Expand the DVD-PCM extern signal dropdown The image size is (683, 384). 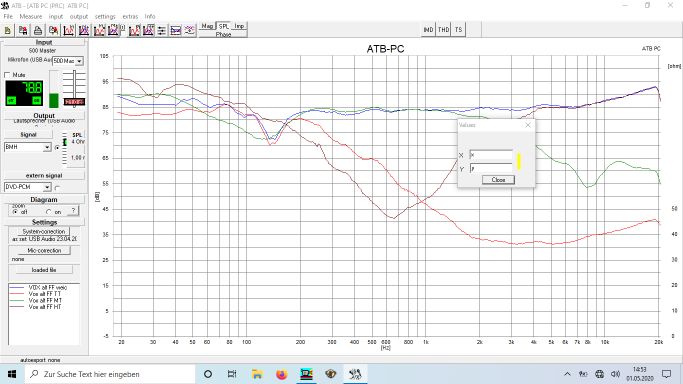[28, 187]
